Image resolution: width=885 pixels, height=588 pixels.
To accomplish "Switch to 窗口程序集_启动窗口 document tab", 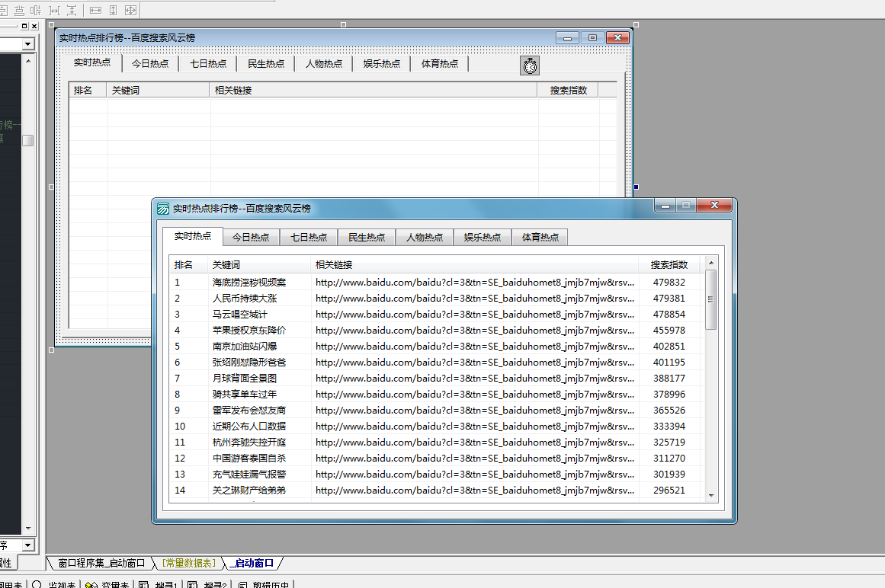I will pyautogui.click(x=101, y=563).
